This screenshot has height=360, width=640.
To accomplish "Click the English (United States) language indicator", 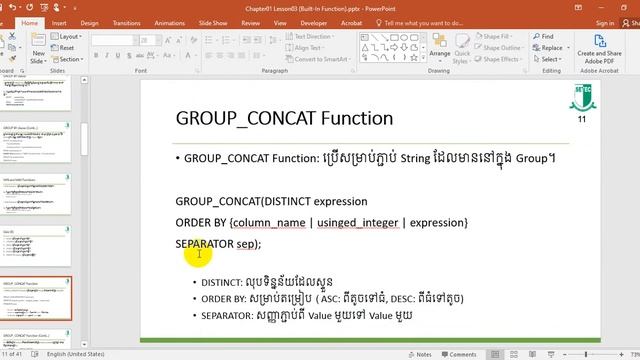I will pos(76,354).
